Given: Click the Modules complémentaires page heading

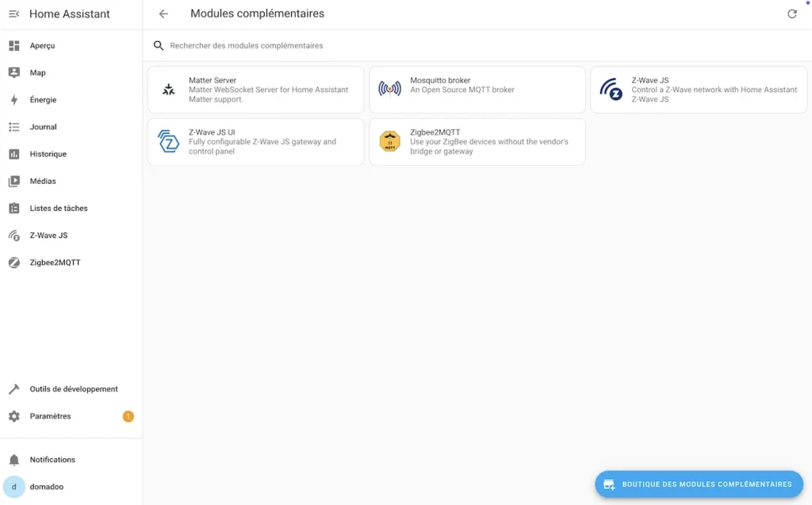Looking at the screenshot, I should pyautogui.click(x=258, y=13).
